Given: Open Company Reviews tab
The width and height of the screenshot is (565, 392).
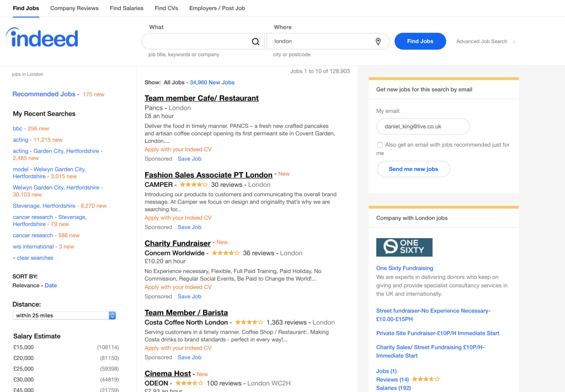Looking at the screenshot, I should click(74, 8).
